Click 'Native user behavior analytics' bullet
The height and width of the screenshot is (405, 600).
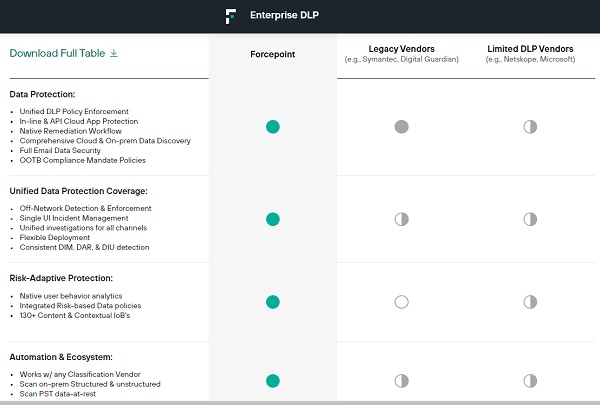click(71, 296)
